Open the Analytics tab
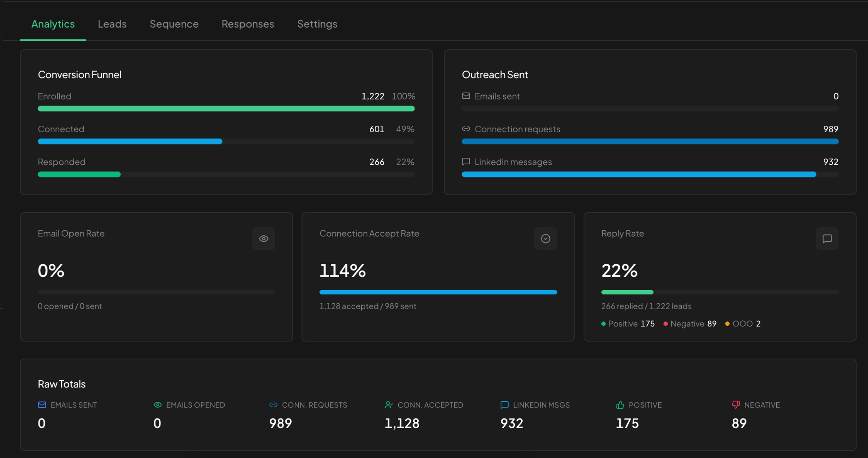868x458 pixels. (x=53, y=24)
